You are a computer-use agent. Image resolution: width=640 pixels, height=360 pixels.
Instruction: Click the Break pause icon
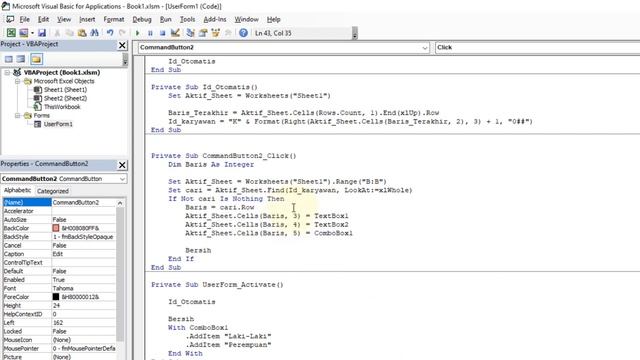point(150,33)
